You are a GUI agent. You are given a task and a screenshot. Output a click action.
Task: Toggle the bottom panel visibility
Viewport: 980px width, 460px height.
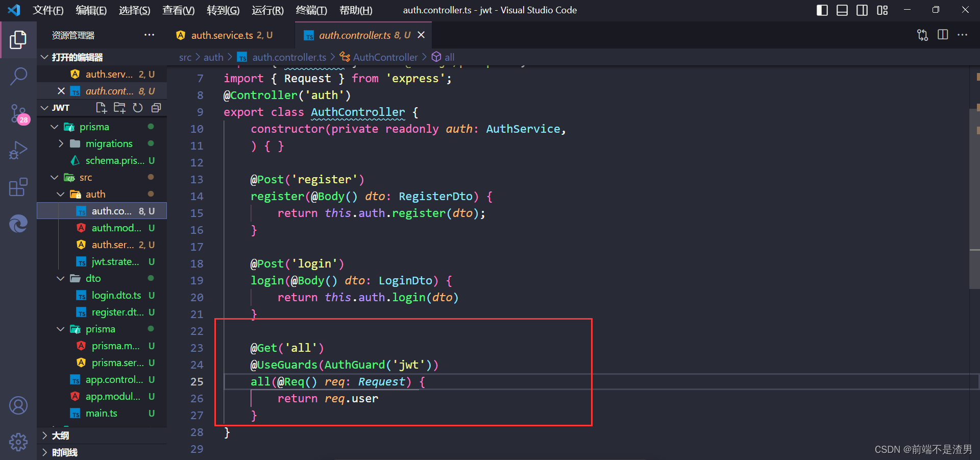point(842,10)
